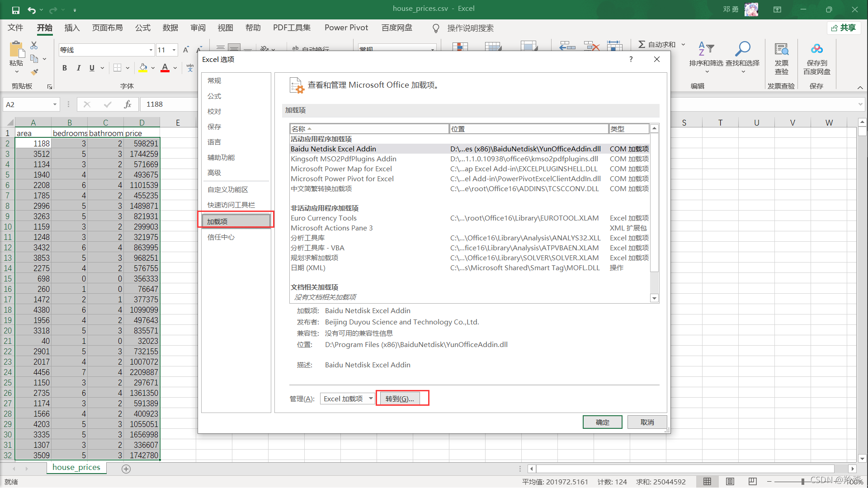Select Baidu Netdisk Excel Addin row
868x488 pixels.
click(x=469, y=149)
